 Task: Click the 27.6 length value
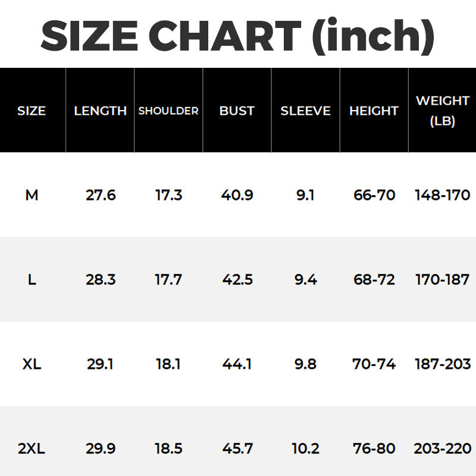(x=101, y=195)
